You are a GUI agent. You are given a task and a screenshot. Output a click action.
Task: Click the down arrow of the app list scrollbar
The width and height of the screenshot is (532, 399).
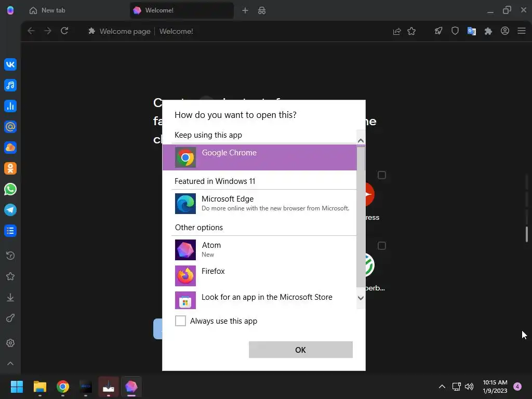361,298
